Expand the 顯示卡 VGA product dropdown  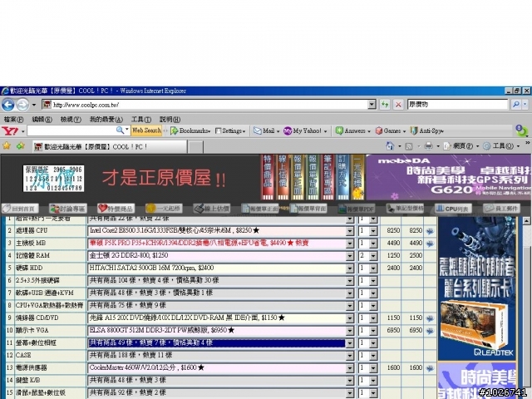click(x=349, y=331)
